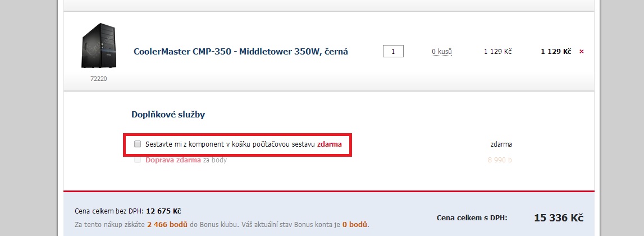644x236 pixels.
Task: Click total with VAT 15 336 Kč
Action: click(x=559, y=218)
